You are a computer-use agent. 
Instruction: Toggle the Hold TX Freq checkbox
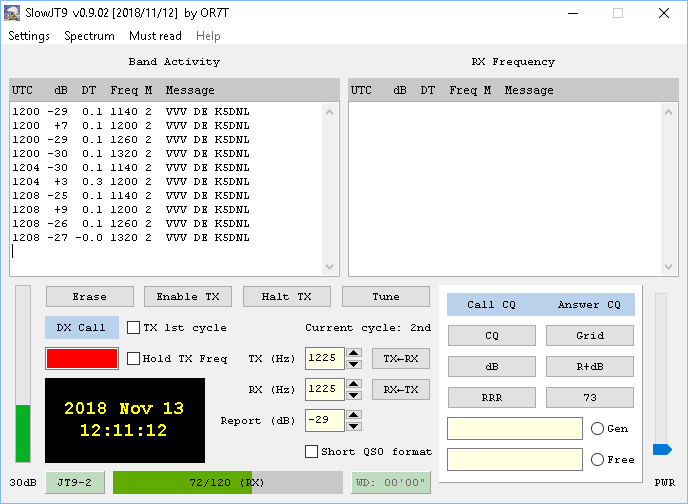coord(133,358)
